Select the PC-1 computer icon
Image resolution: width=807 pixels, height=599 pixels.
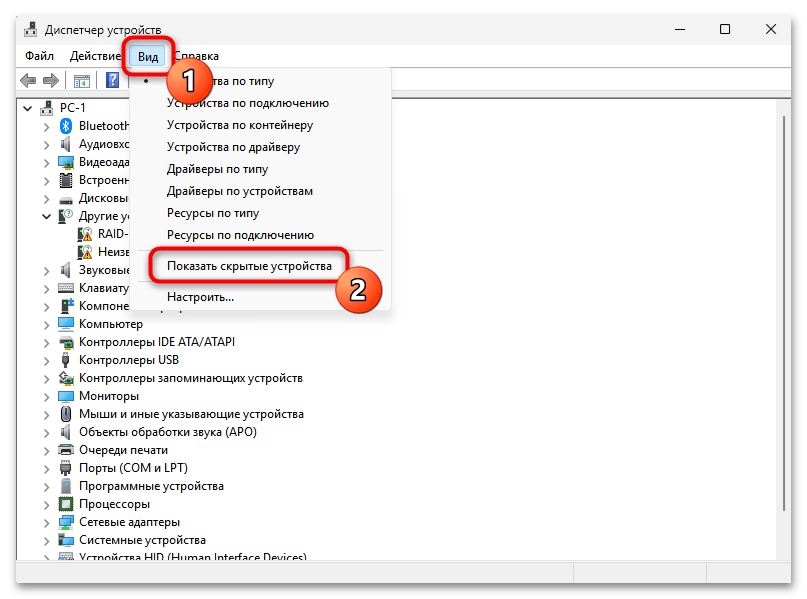pos(47,108)
